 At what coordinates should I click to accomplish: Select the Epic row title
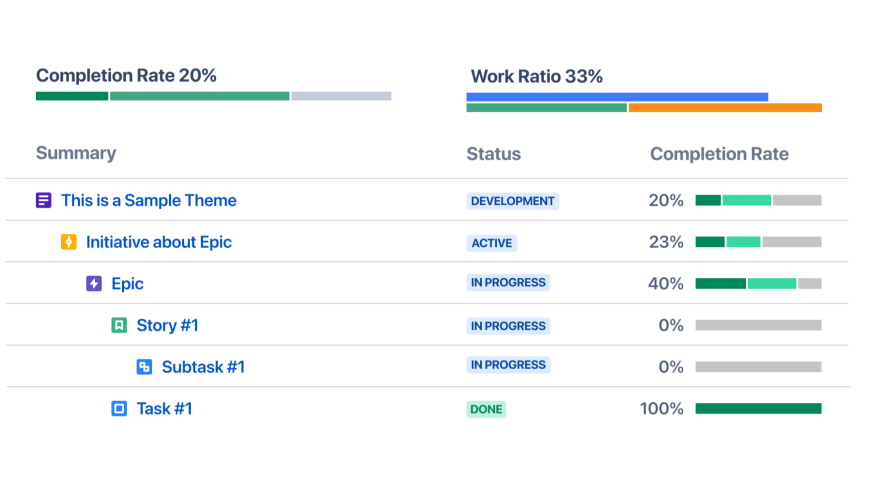(127, 284)
